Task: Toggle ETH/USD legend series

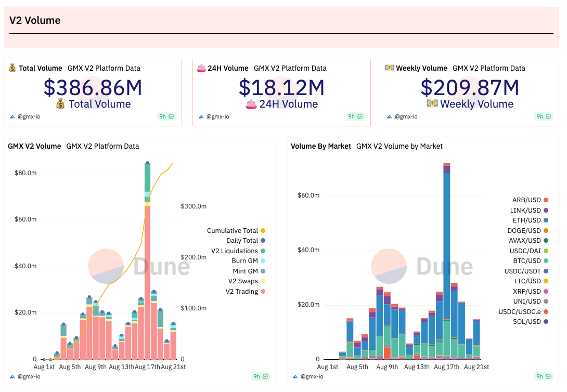Action: [x=531, y=220]
